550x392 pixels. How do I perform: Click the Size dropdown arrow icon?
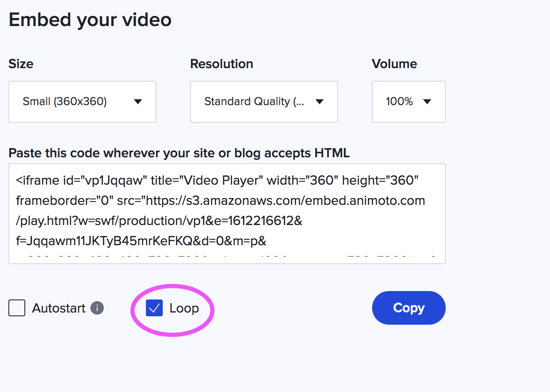pyautogui.click(x=138, y=102)
